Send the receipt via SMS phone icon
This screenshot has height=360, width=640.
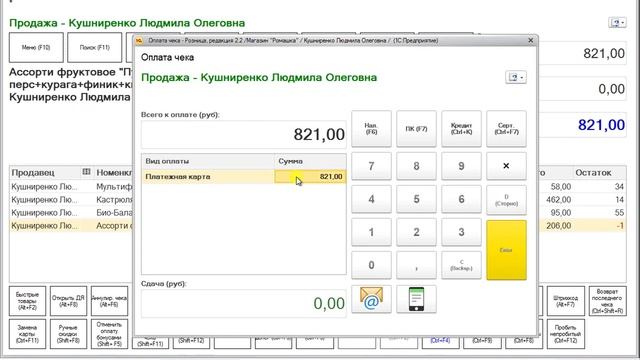[x=416, y=299]
